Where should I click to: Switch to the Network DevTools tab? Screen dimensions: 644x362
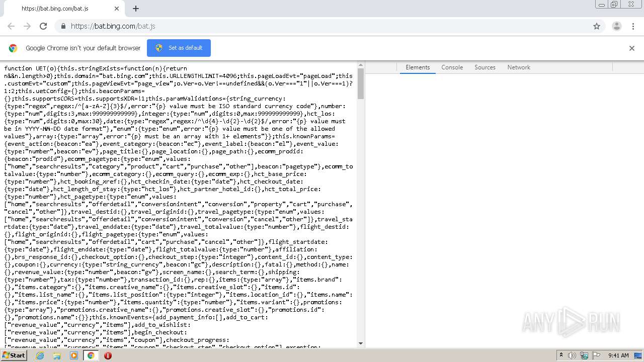(519, 67)
